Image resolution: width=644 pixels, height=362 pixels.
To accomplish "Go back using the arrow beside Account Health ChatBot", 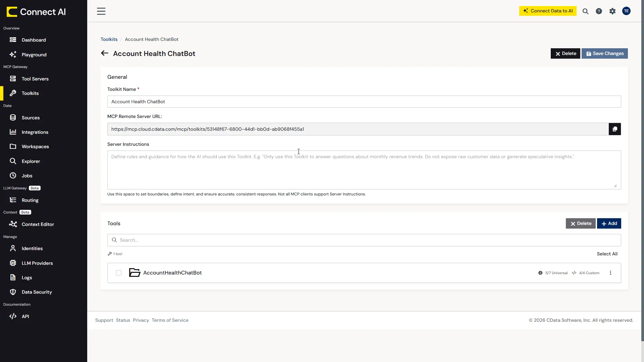I will click(105, 53).
